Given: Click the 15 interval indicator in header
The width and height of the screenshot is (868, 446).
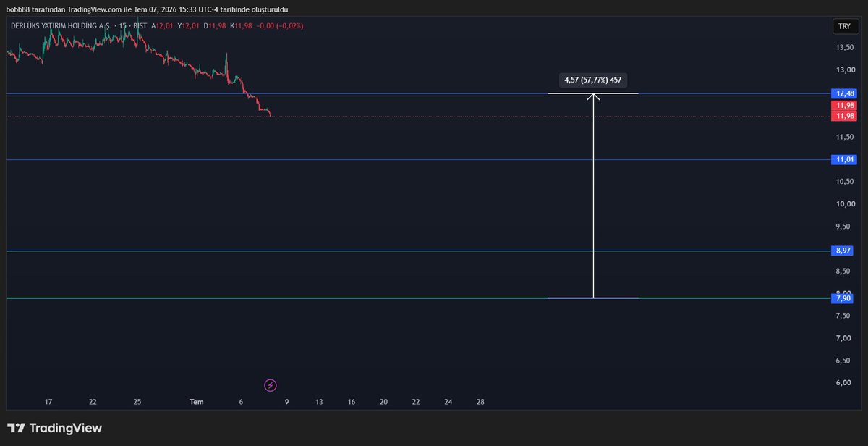Looking at the screenshot, I should pyautogui.click(x=124, y=25).
